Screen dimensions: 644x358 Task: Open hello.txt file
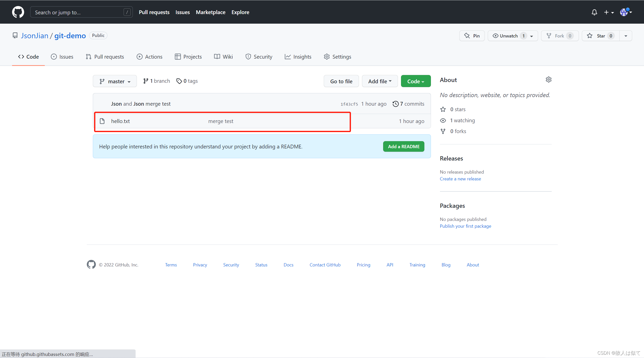pyautogui.click(x=120, y=121)
